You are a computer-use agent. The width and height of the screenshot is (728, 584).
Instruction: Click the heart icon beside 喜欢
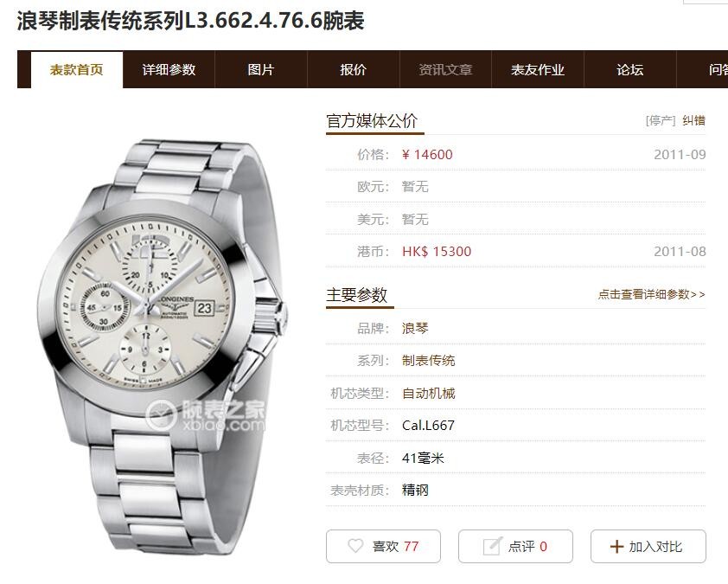[355, 546]
